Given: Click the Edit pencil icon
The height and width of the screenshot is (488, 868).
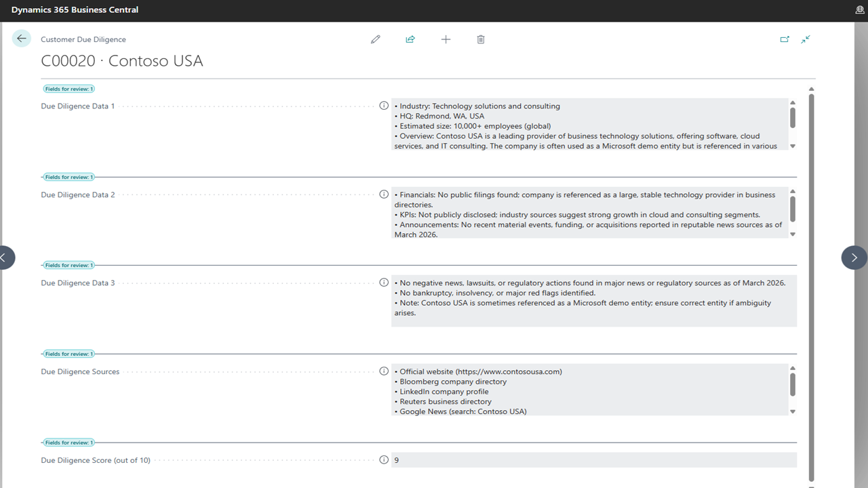Looking at the screenshot, I should (x=376, y=39).
